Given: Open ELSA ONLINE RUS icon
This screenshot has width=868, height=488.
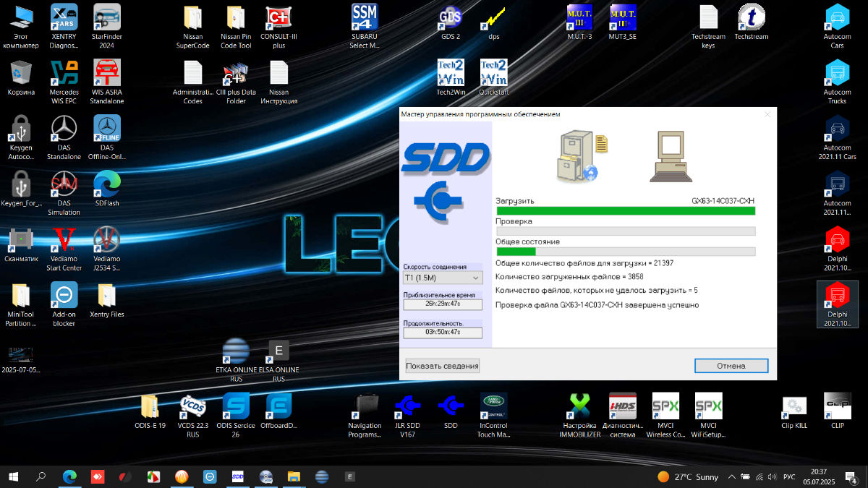Looking at the screenshot, I should click(x=278, y=359).
